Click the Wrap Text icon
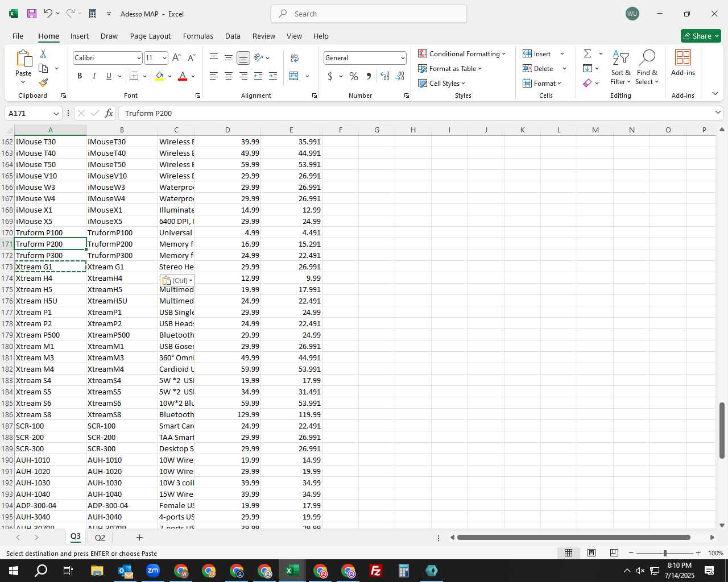Viewport: 728px width, 582px height. point(295,58)
